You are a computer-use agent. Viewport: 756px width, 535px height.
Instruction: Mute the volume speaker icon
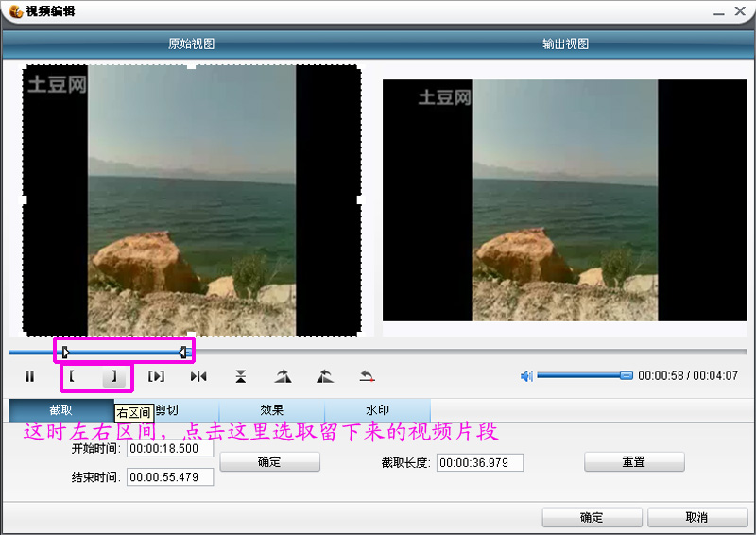526,376
